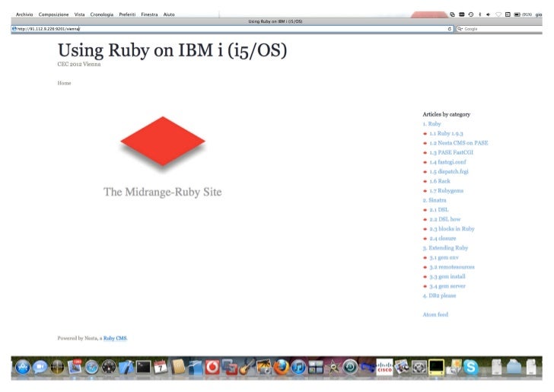Open the video chat bubble dock icon

(x=40, y=367)
